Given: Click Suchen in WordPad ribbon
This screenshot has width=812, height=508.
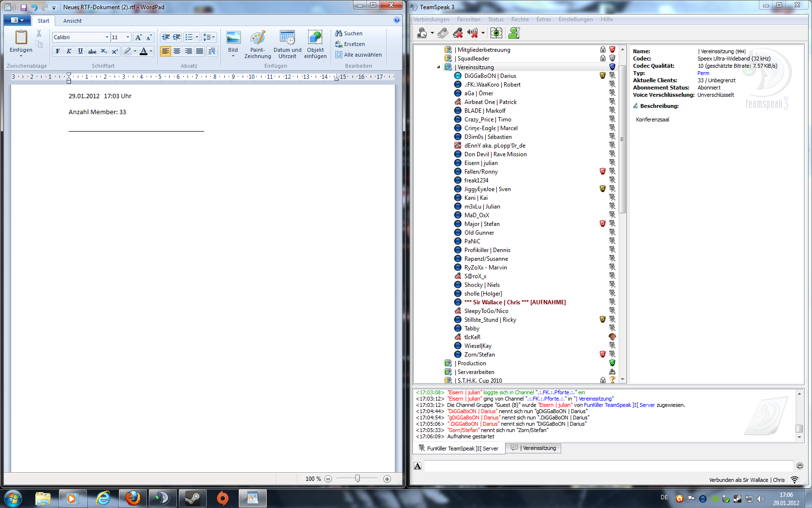Looking at the screenshot, I should [x=348, y=33].
